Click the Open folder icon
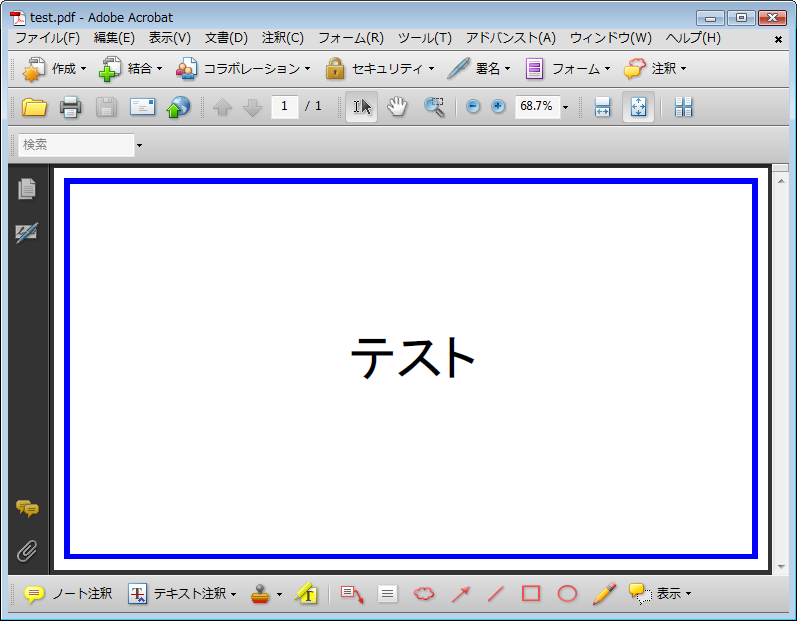Image resolution: width=797 pixels, height=621 pixels. click(34, 107)
